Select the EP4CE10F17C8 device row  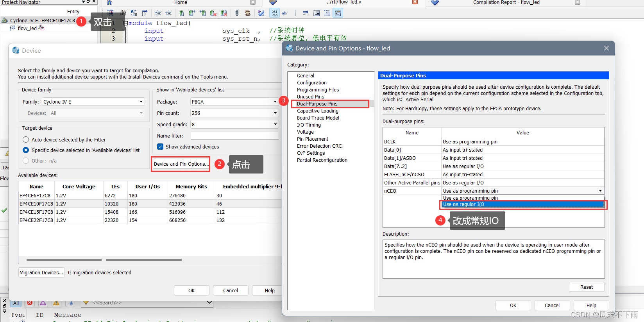point(150,204)
